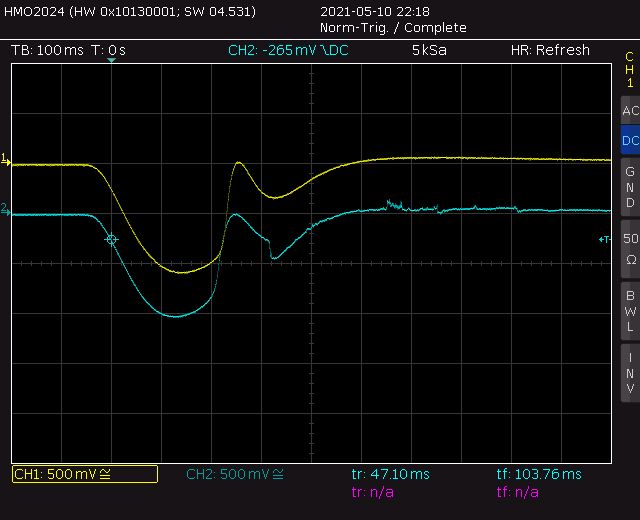
Task: Click the CH1 500 mV scale box
Action: [85, 474]
